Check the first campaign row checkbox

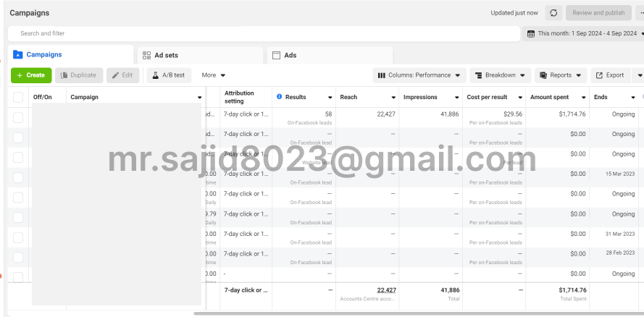(x=18, y=117)
